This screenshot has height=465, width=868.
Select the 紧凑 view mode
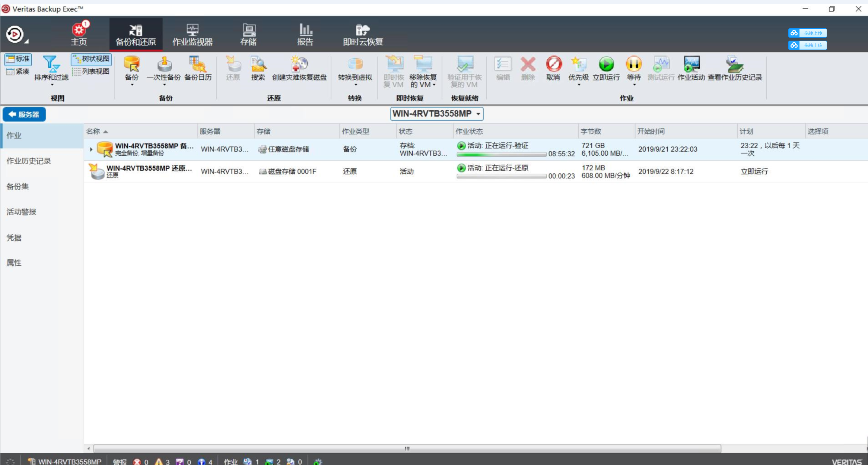coord(18,71)
